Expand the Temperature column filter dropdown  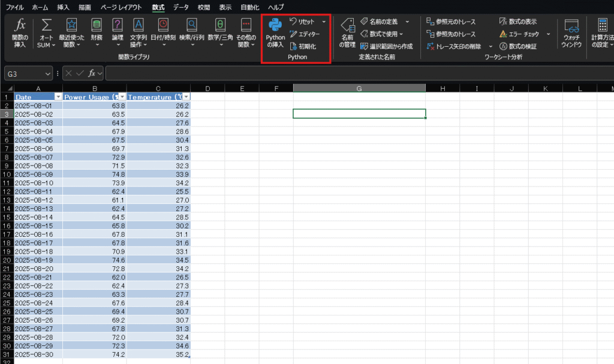click(186, 97)
